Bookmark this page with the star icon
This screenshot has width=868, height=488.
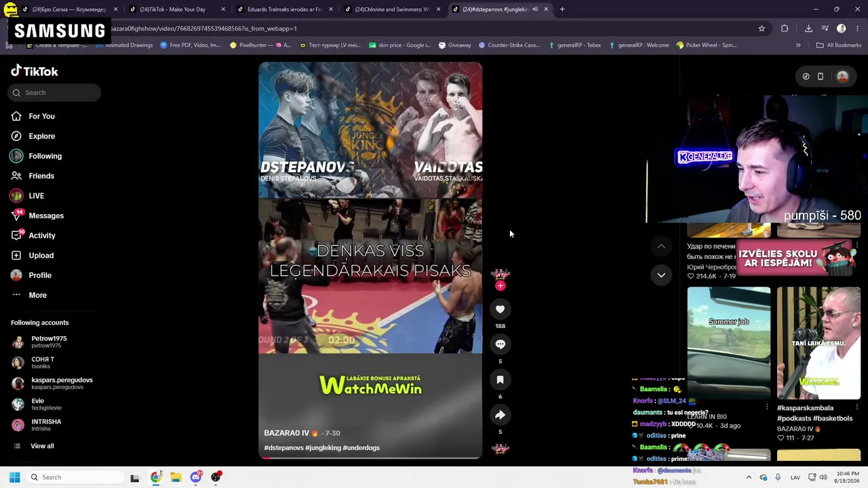coord(762,28)
